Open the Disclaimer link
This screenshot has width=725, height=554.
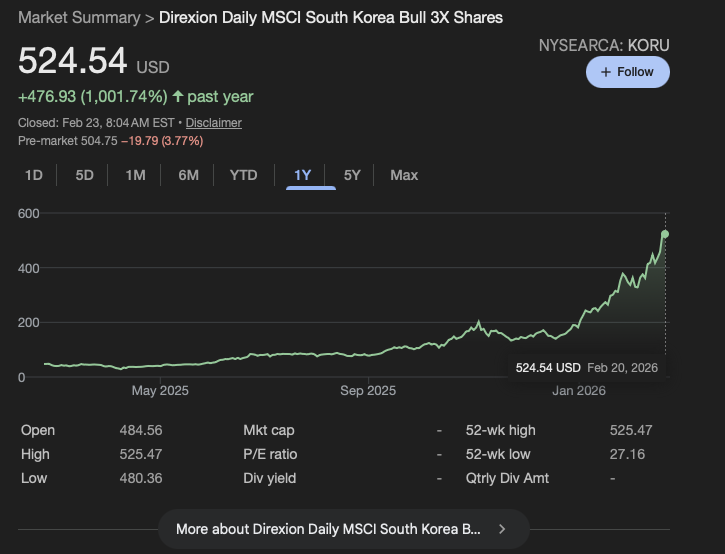[214, 123]
